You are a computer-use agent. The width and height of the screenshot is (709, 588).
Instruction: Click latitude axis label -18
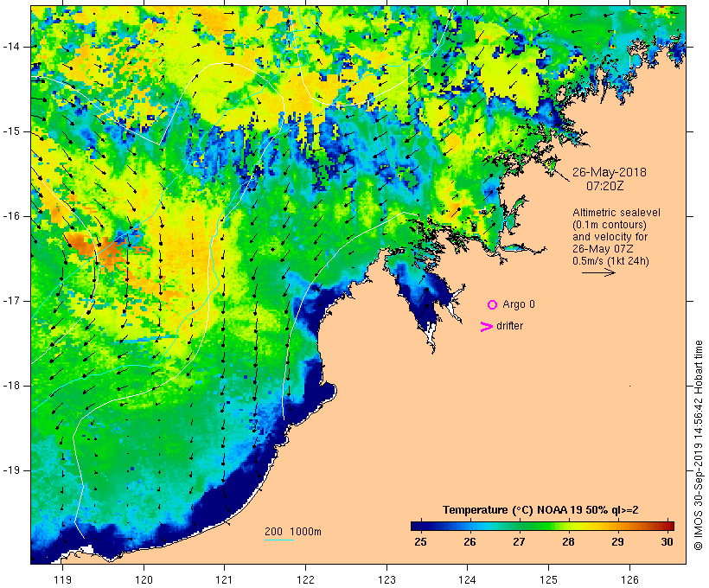coord(11,386)
